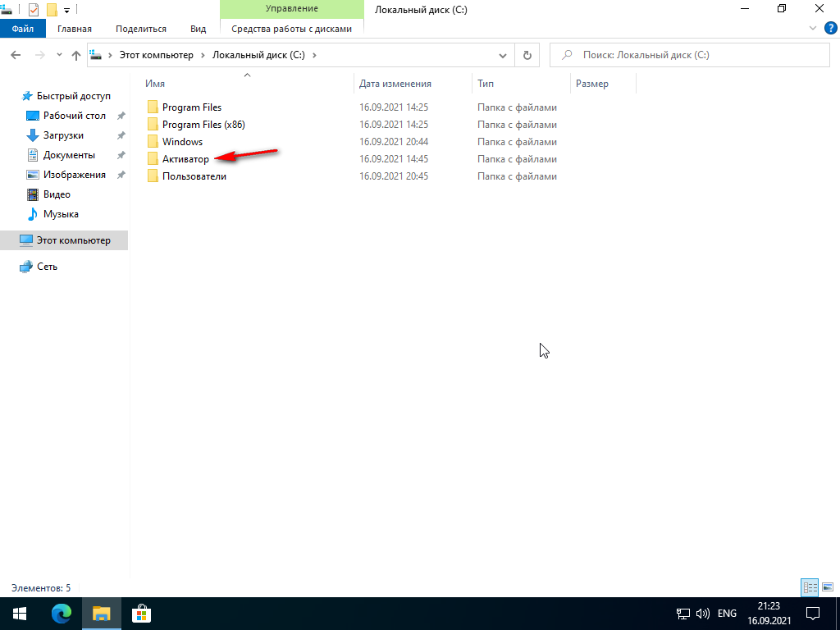This screenshot has height=630, width=840.
Task: Open Видео in the navigation pane
Action: (57, 194)
